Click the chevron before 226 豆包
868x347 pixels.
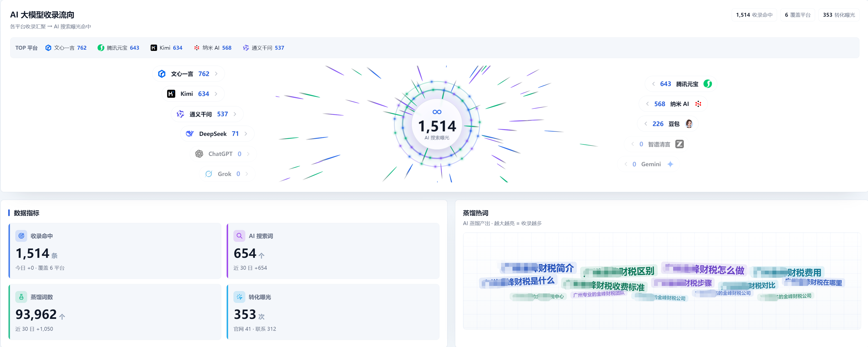click(x=646, y=124)
